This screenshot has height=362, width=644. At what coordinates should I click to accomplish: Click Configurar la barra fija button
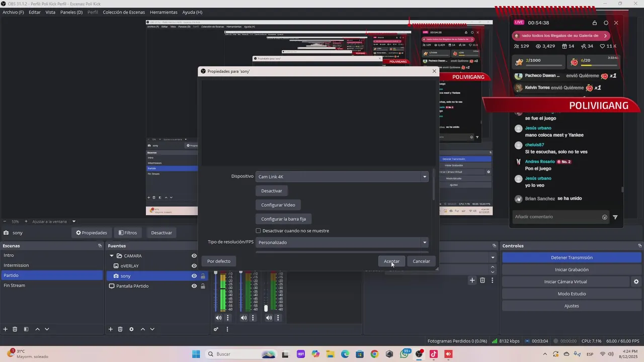284,219
